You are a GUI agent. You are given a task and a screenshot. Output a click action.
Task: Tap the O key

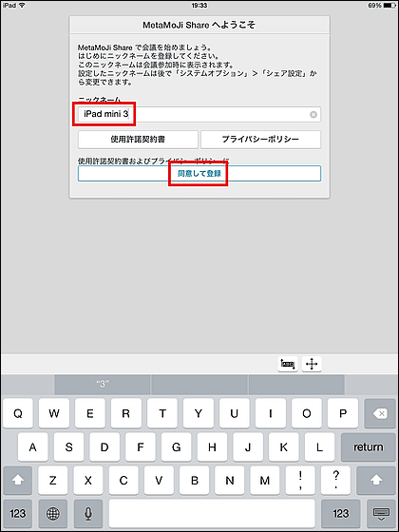point(306,413)
